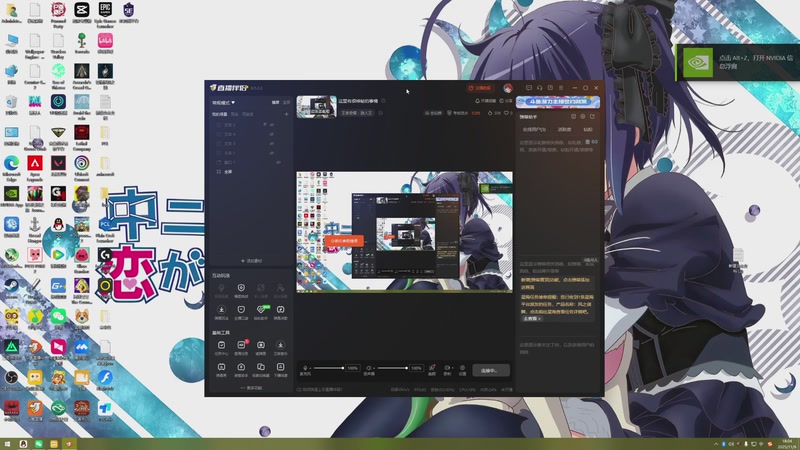Toggle visibility of the 窗口 1 source
The width and height of the screenshot is (800, 450).
click(278, 162)
